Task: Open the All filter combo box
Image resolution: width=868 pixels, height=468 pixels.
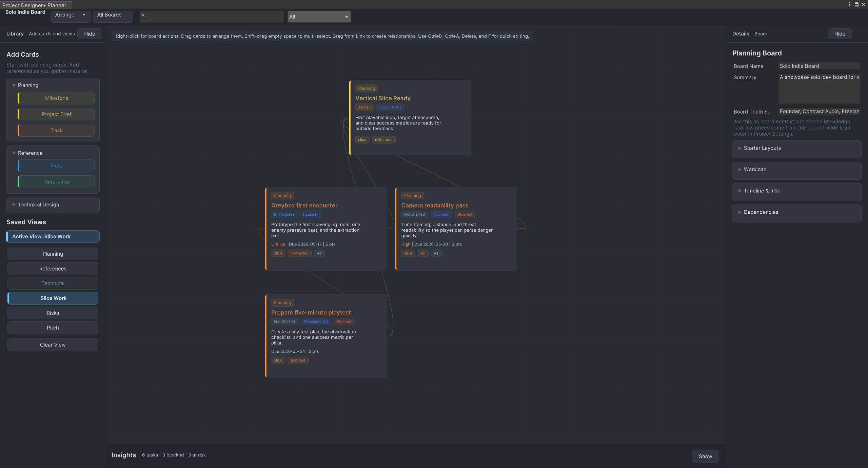Action: (x=319, y=17)
